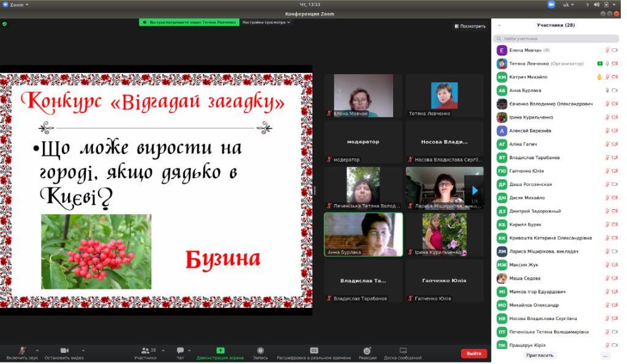The height and width of the screenshot is (364, 627).
Task: Click the Пригласить invite button
Action: click(539, 355)
